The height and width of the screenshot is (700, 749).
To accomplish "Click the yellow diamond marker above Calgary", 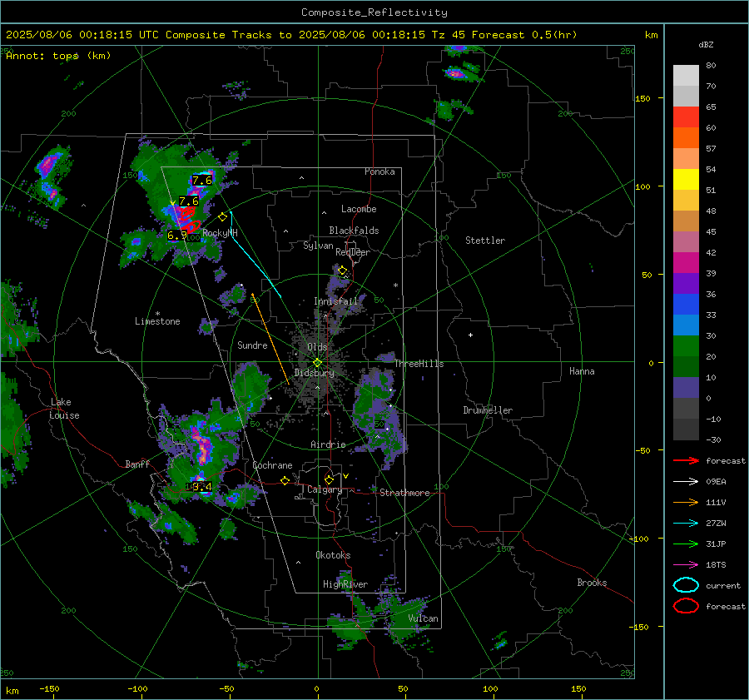I will point(329,479).
